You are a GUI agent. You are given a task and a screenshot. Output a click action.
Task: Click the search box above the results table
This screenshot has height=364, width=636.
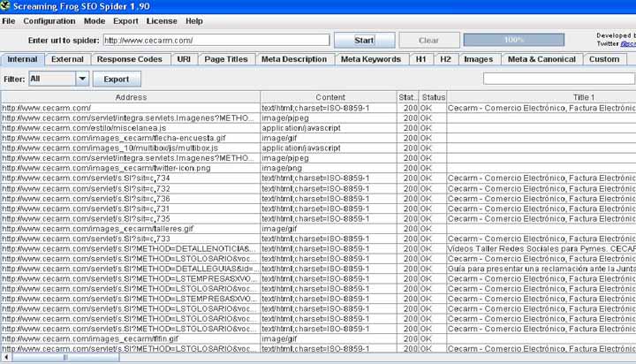pyautogui.click(x=558, y=79)
